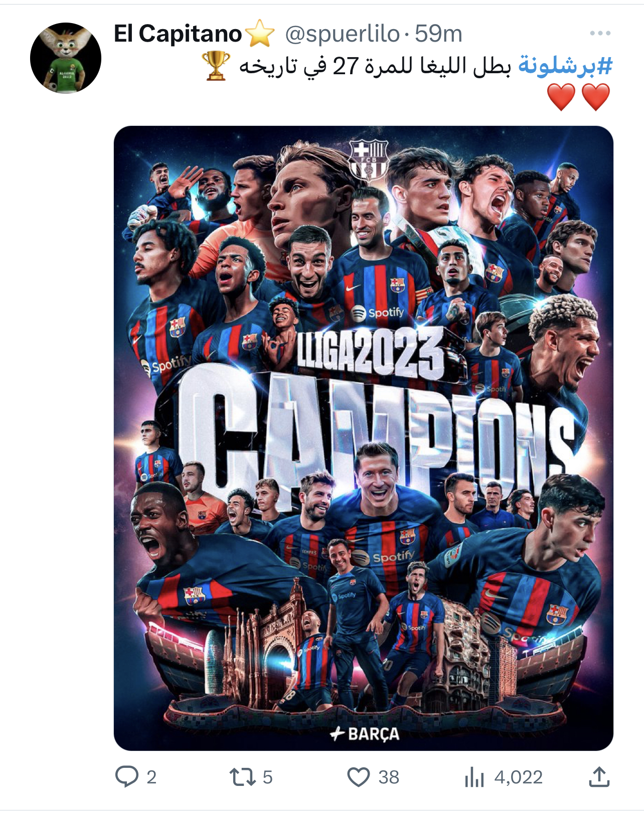Click the BARÇA logo on the poster
This screenshot has width=644, height=816.
click(x=365, y=734)
